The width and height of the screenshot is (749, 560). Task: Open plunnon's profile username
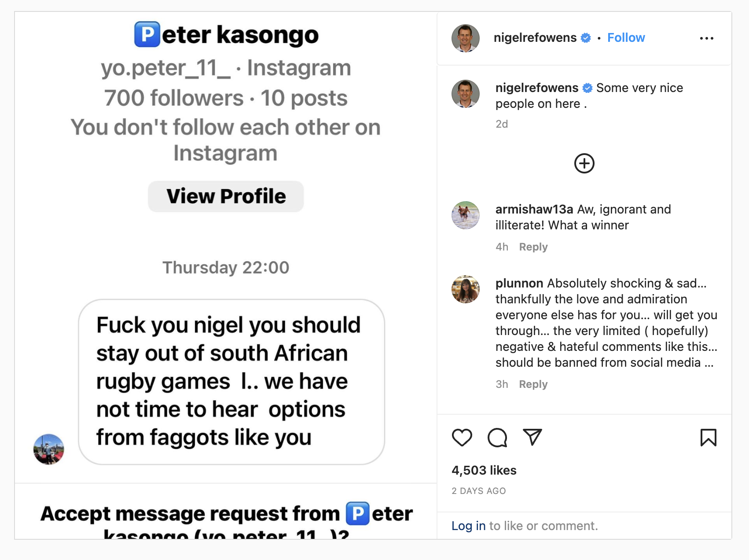(x=519, y=283)
